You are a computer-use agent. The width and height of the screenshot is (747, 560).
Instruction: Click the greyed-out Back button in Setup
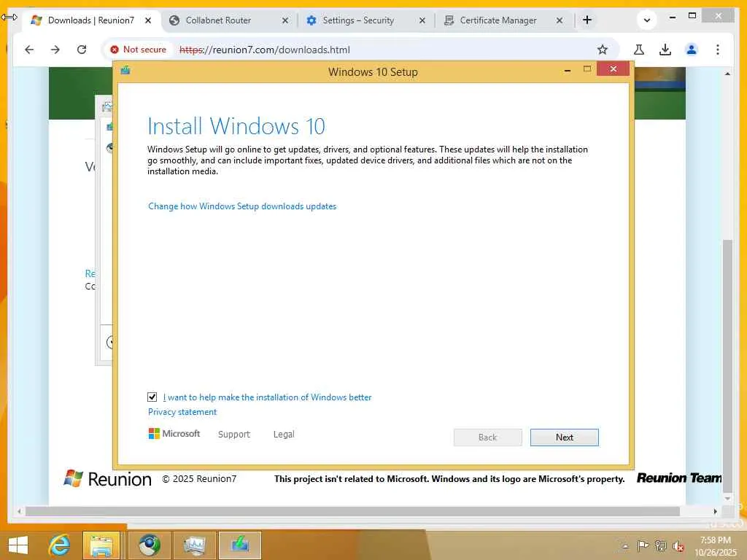pyautogui.click(x=487, y=437)
